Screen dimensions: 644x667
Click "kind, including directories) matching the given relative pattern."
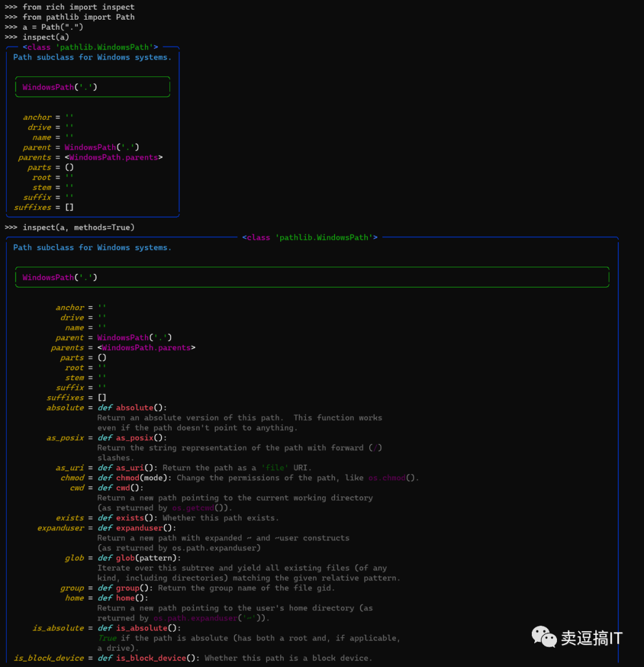[x=249, y=578]
